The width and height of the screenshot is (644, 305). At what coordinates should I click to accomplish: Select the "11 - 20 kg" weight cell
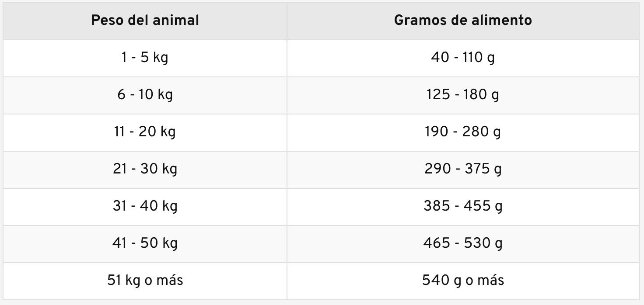(x=145, y=132)
